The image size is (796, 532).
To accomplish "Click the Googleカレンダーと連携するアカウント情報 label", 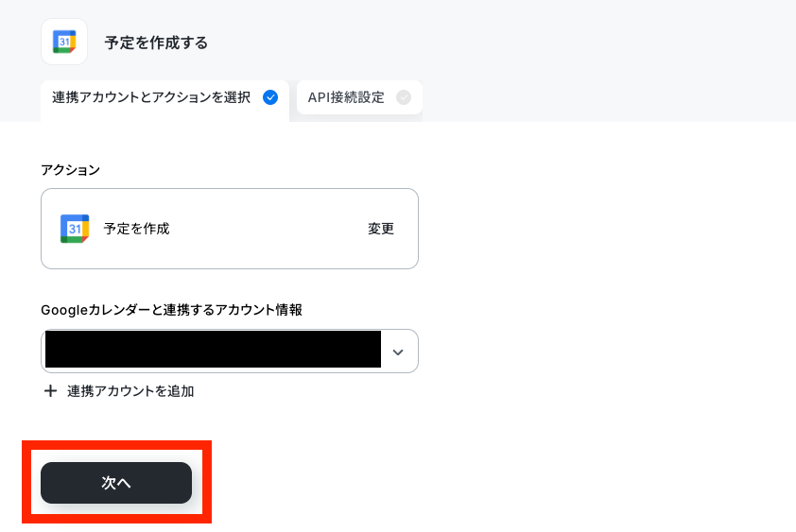I will 171,310.
